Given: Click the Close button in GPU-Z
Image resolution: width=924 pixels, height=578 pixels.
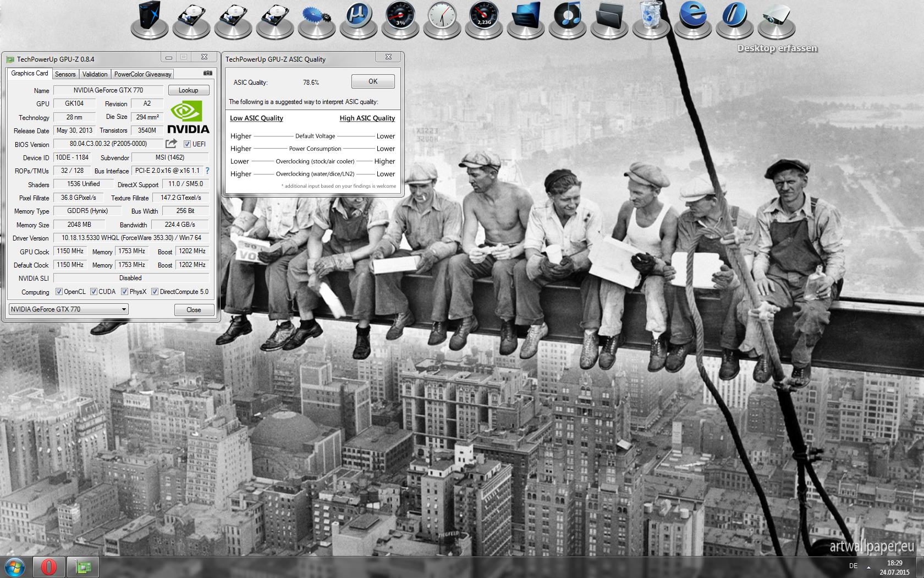Looking at the screenshot, I should [194, 310].
